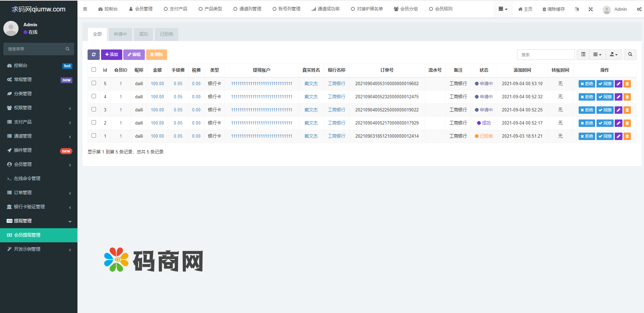Switch to the 申请中 tab
The image size is (644, 313).
120,34
